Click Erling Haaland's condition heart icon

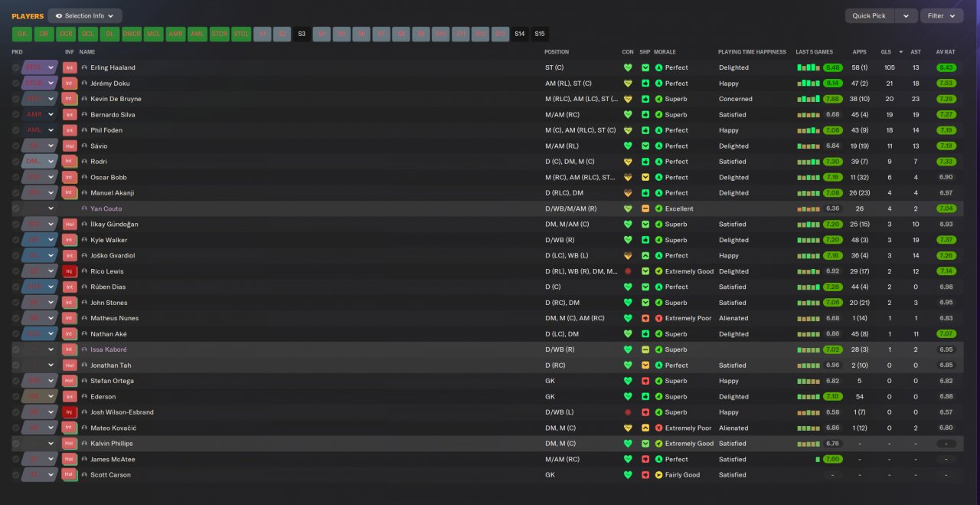[628, 67]
